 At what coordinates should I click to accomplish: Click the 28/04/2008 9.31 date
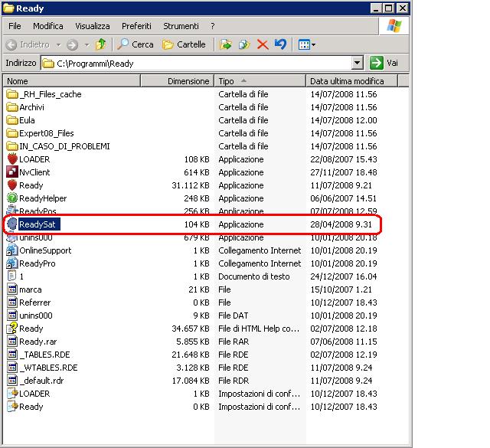[x=341, y=224]
